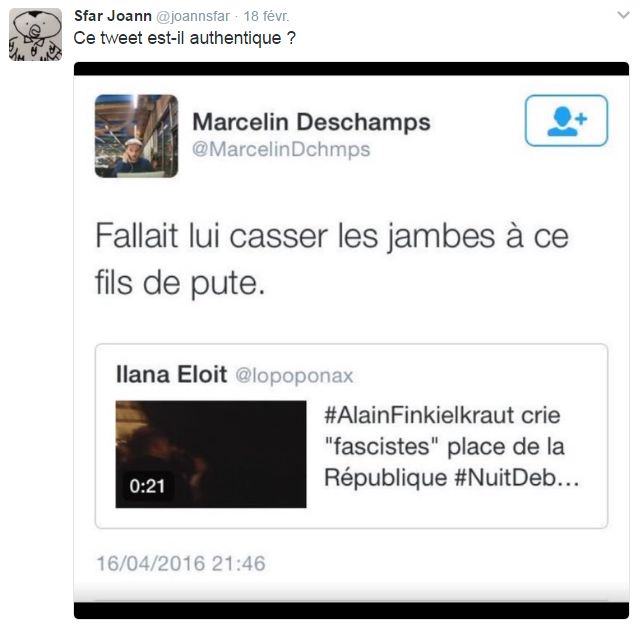Click the @lopoponax handle
Image resolution: width=641 pixels, height=626 pixels.
coord(294,376)
